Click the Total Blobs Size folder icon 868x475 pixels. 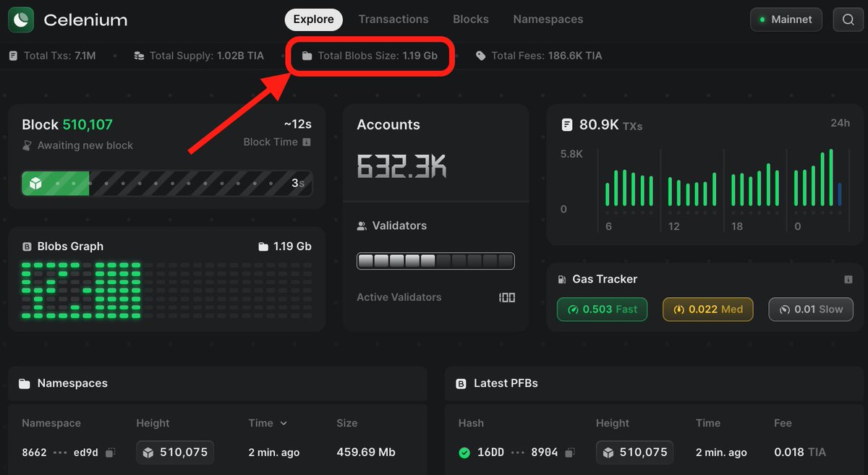tap(307, 56)
